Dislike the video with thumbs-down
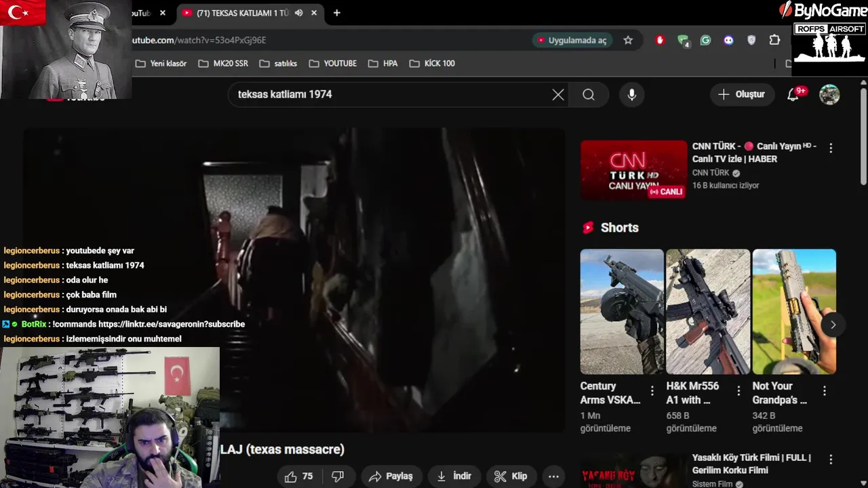Image resolution: width=868 pixels, height=488 pixels. click(338, 476)
